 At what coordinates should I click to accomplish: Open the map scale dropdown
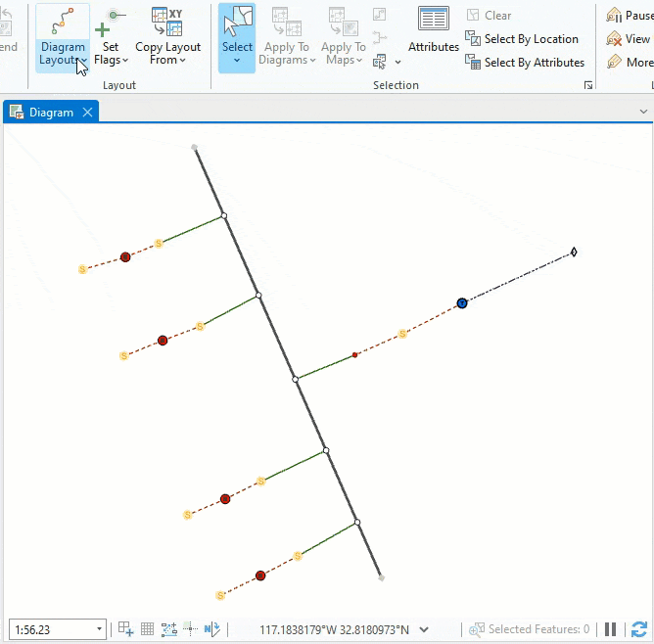pyautogui.click(x=99, y=629)
